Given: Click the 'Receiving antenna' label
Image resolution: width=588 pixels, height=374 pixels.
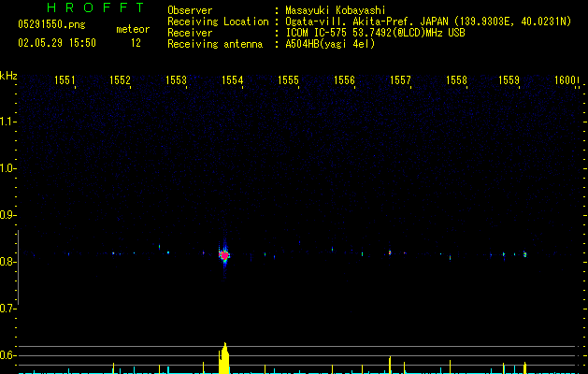Looking at the screenshot, I should tap(215, 44).
